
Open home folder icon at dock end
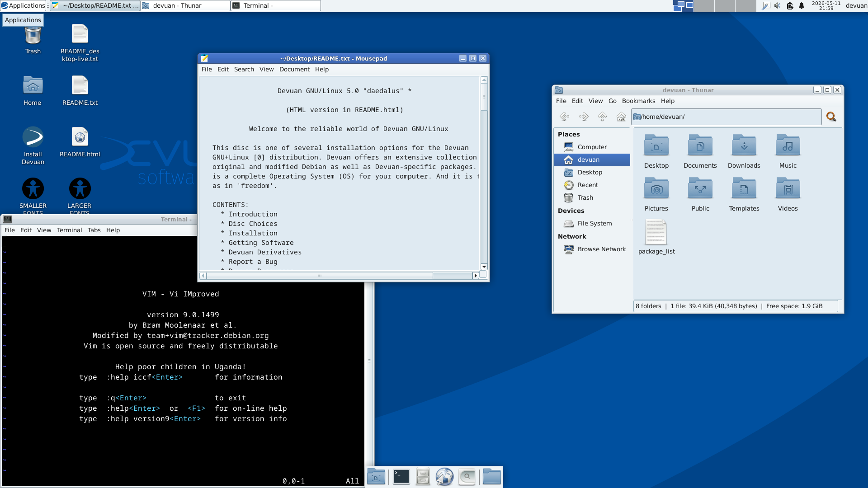(x=491, y=477)
